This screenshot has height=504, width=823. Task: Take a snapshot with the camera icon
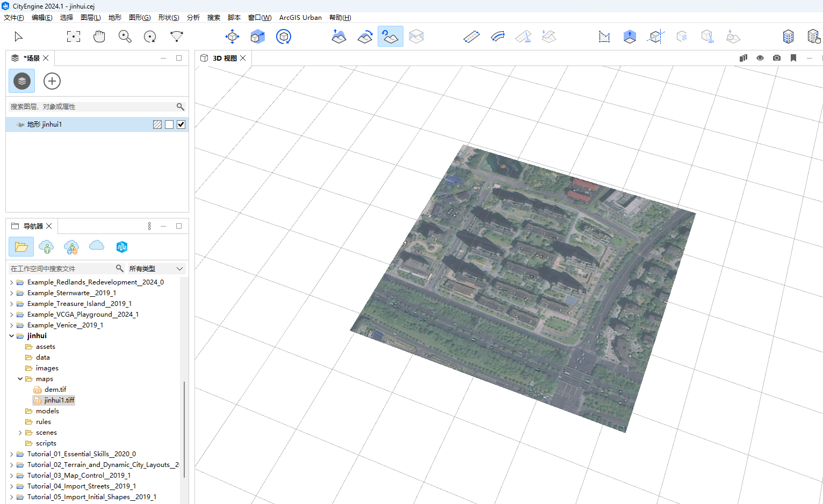tap(777, 58)
